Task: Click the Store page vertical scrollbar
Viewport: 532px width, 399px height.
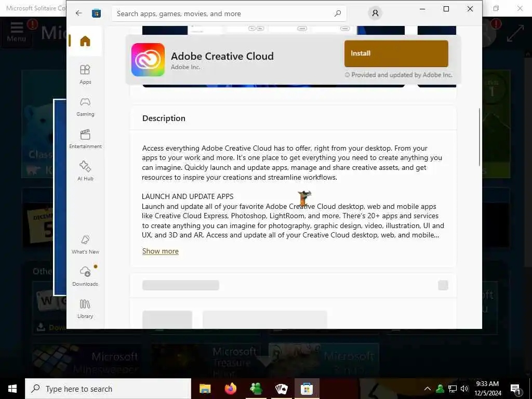Action: (x=479, y=137)
